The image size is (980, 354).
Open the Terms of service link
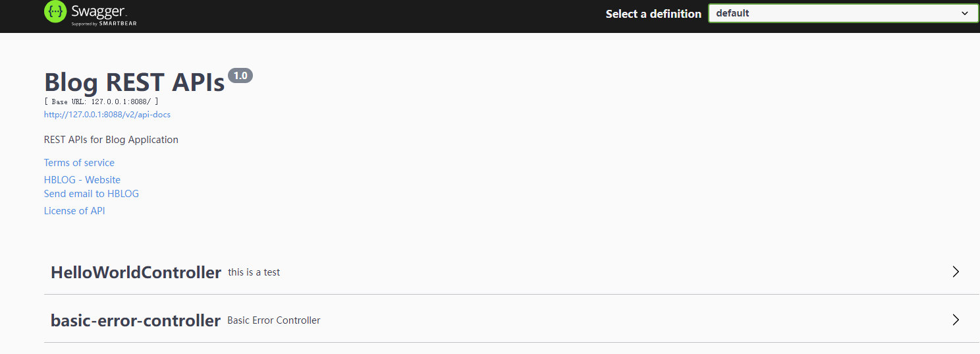click(79, 163)
